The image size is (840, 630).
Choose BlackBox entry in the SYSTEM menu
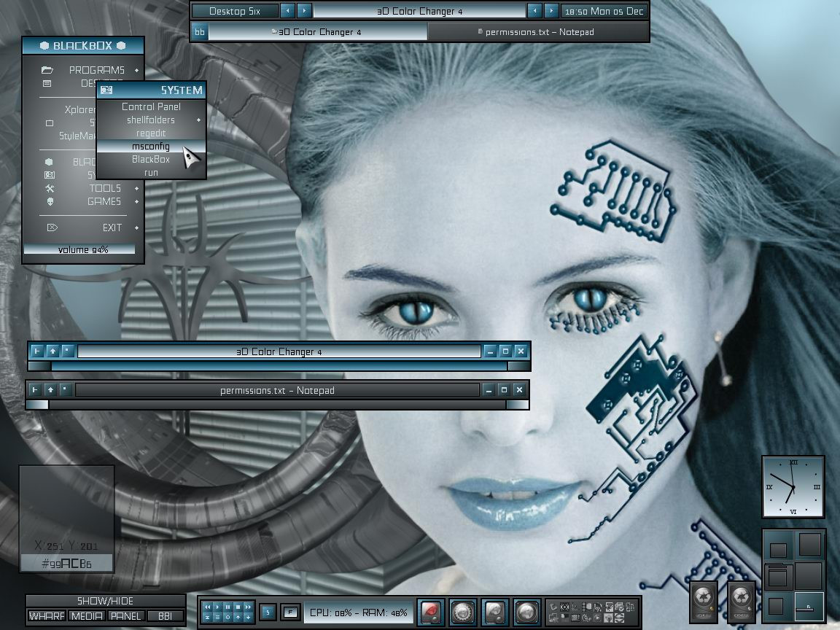click(151, 159)
